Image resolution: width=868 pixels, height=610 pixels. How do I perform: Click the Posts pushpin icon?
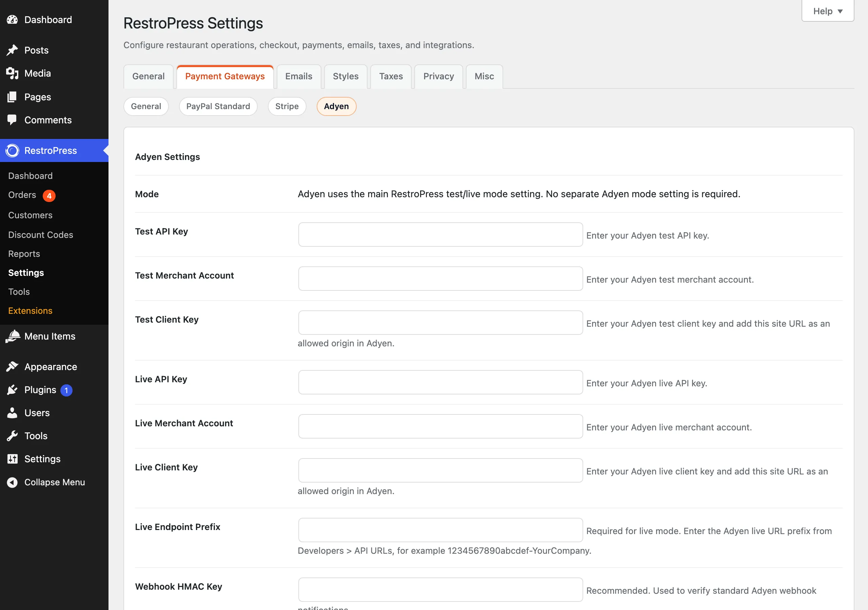12,50
